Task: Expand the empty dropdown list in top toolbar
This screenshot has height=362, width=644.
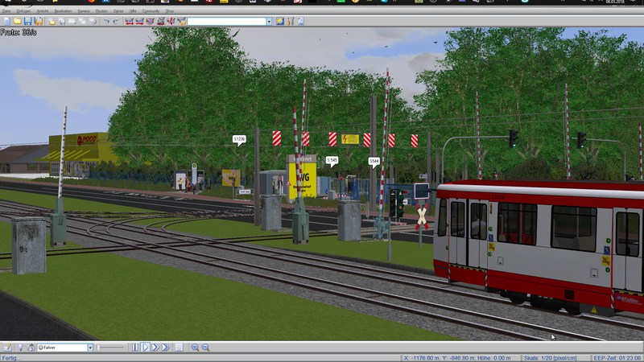Action: pos(269,21)
